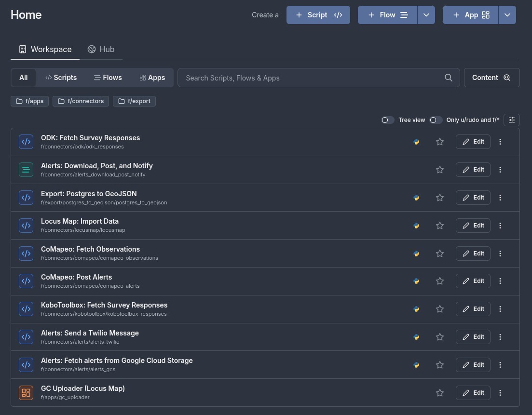Filter list by Scripts
This screenshot has height=415, width=532.
[61, 78]
